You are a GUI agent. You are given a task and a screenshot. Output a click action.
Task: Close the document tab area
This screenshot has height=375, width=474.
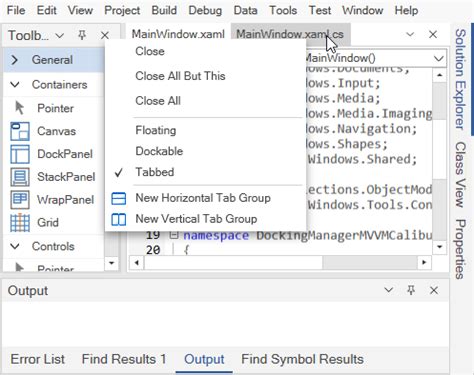pos(433,34)
